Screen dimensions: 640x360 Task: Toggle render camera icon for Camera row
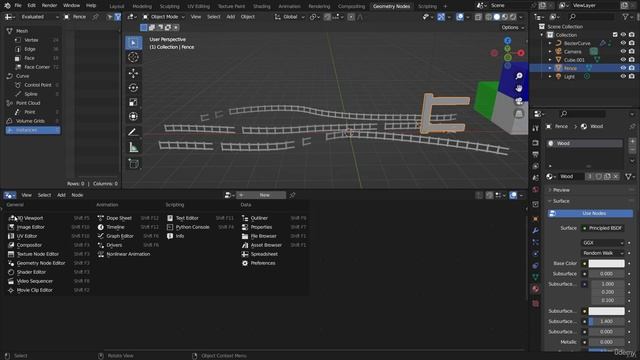click(x=632, y=51)
